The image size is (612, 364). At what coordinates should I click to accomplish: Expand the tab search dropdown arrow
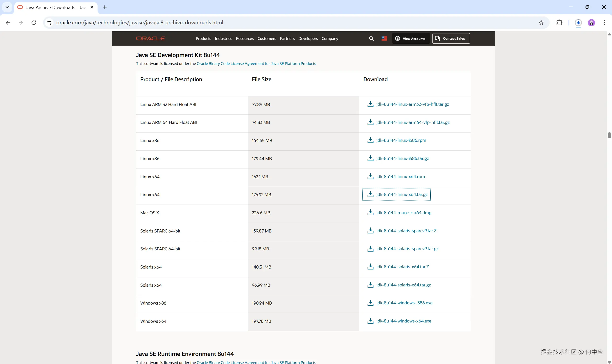[7, 7]
